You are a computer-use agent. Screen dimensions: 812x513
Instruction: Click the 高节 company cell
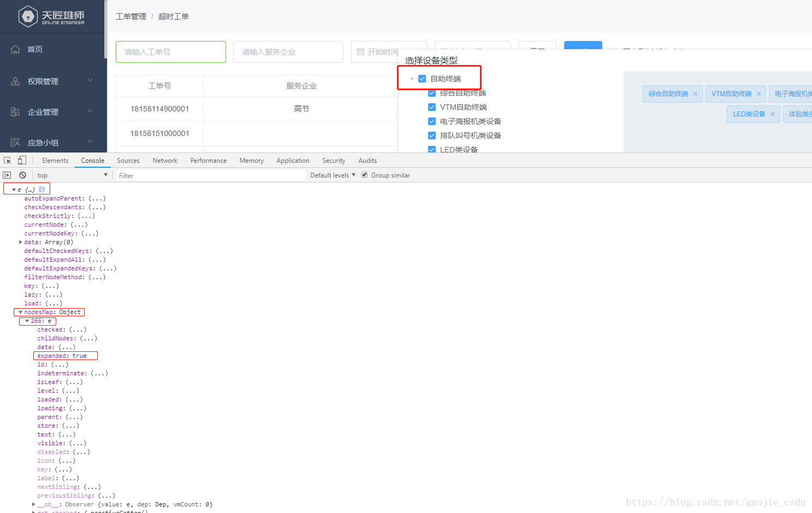(x=301, y=109)
